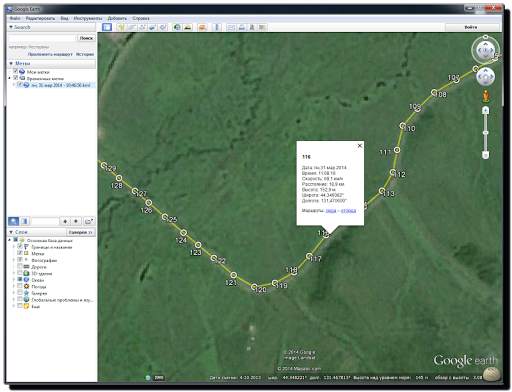Toggle the sidebar visibility toolbar icon
Image resolution: width=512 pixels, height=392 pixels.
[107, 27]
